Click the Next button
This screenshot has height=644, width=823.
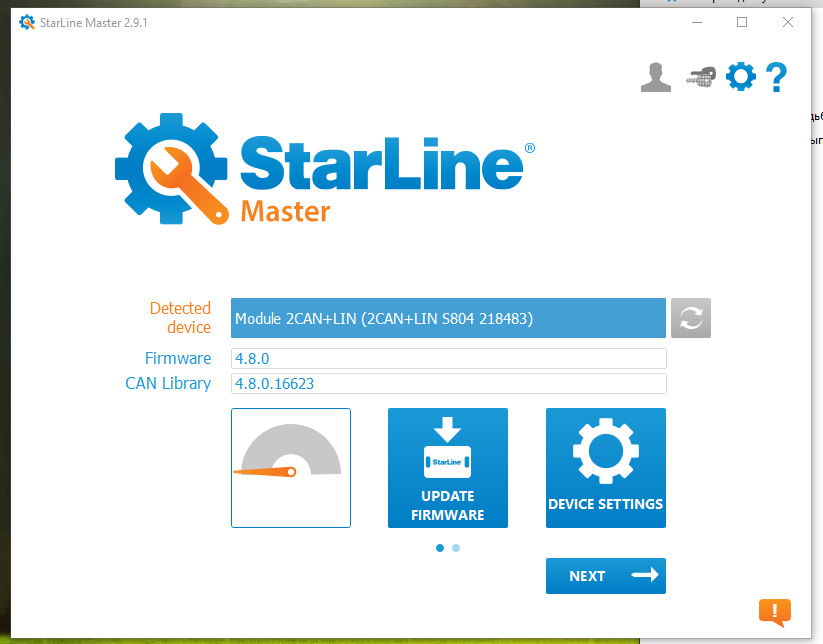coord(606,576)
